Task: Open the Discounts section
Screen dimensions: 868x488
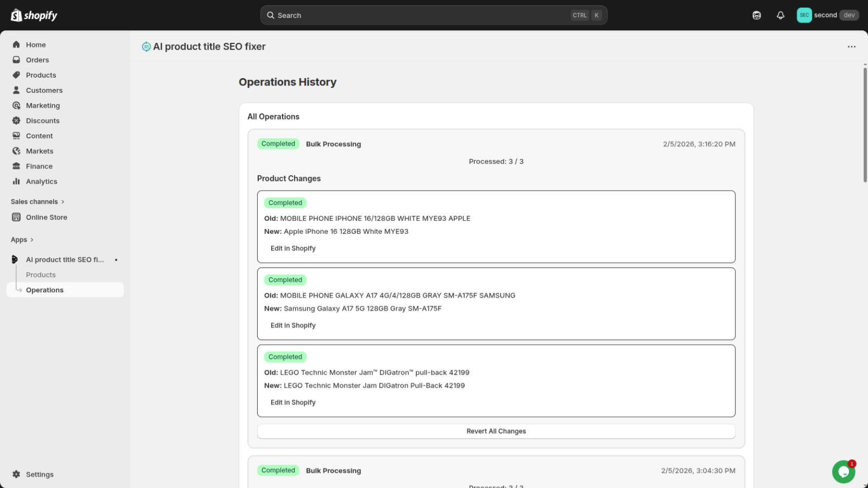Action: tap(43, 120)
